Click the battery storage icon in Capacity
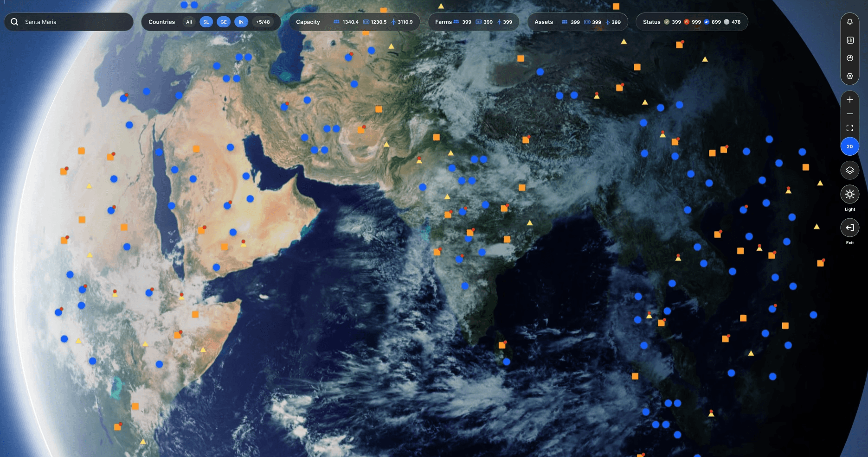 (366, 22)
